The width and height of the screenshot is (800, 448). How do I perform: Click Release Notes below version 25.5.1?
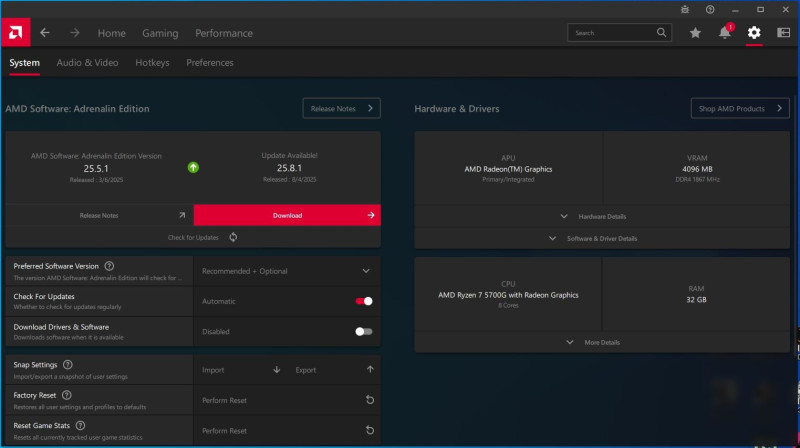click(99, 215)
